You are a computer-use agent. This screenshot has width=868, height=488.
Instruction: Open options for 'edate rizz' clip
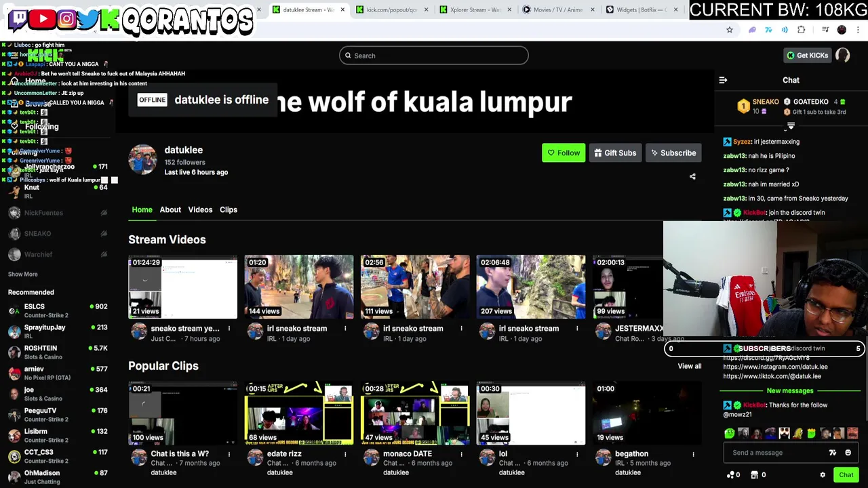pos(345,454)
